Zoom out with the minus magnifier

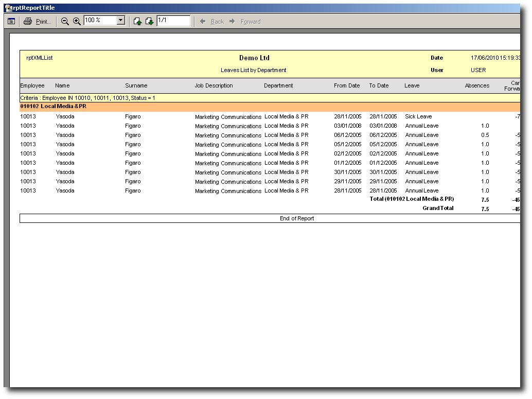click(65, 22)
